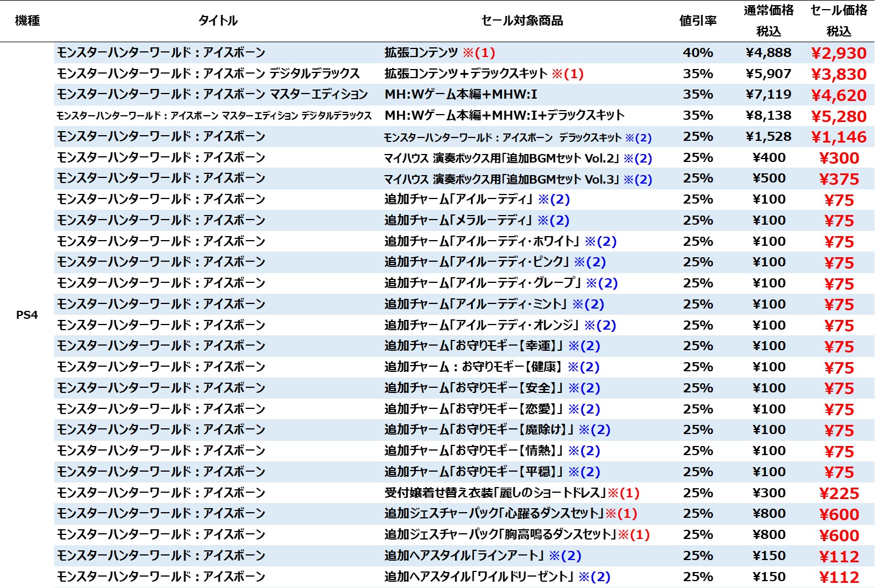Select the sale price ¥4,620
The height and width of the screenshot is (588, 875).
click(x=839, y=95)
